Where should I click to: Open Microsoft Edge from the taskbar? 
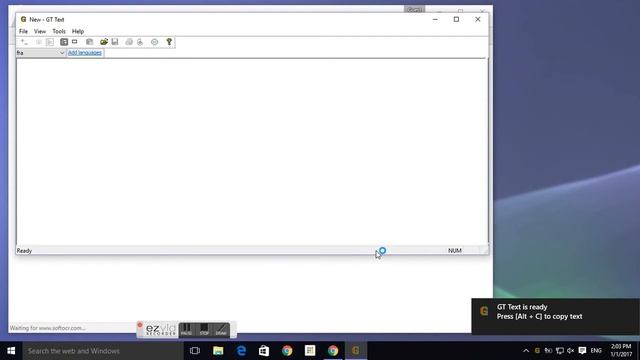[x=241, y=351]
